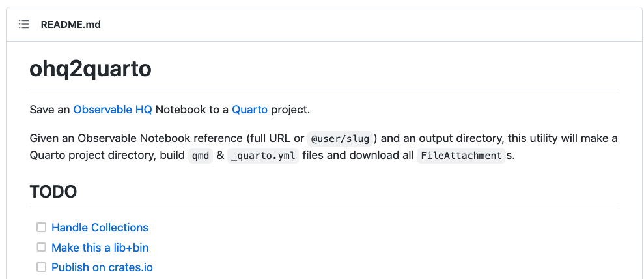644x279 pixels.
Task: Open the Quarto link
Action: point(249,110)
